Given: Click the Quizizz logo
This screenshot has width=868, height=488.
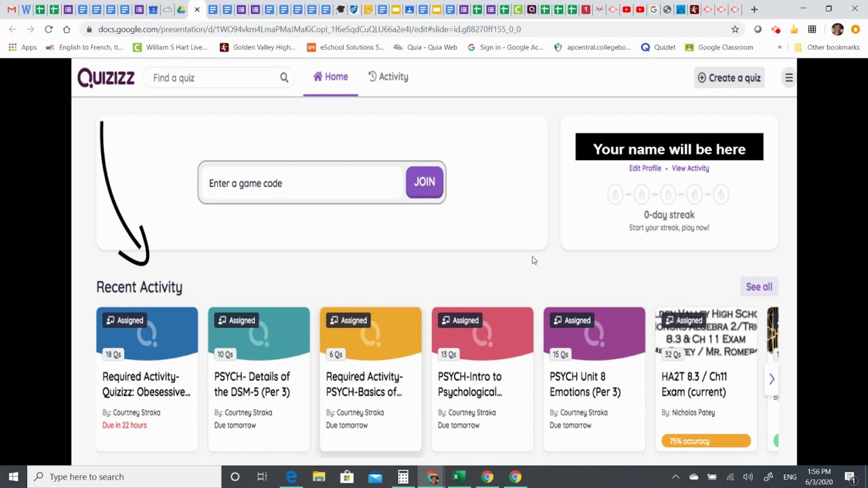Looking at the screenshot, I should click(x=106, y=78).
